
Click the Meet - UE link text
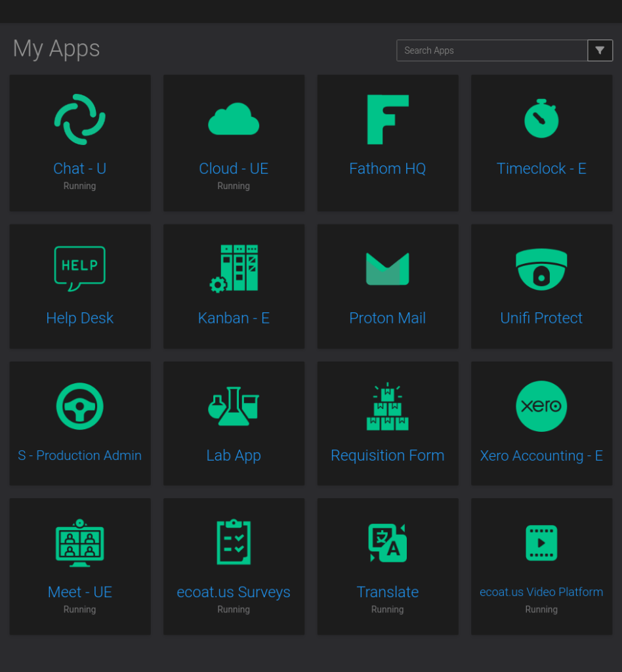79,592
